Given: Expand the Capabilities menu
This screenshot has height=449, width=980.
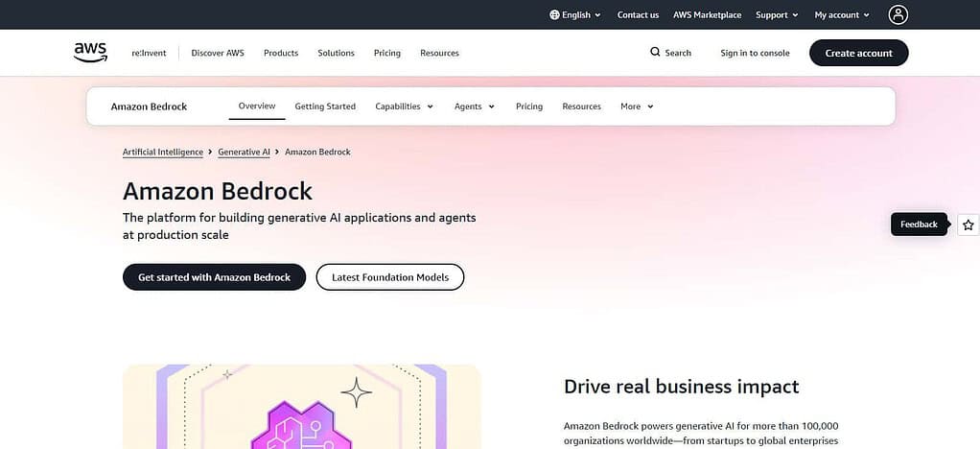Looking at the screenshot, I should coord(405,106).
